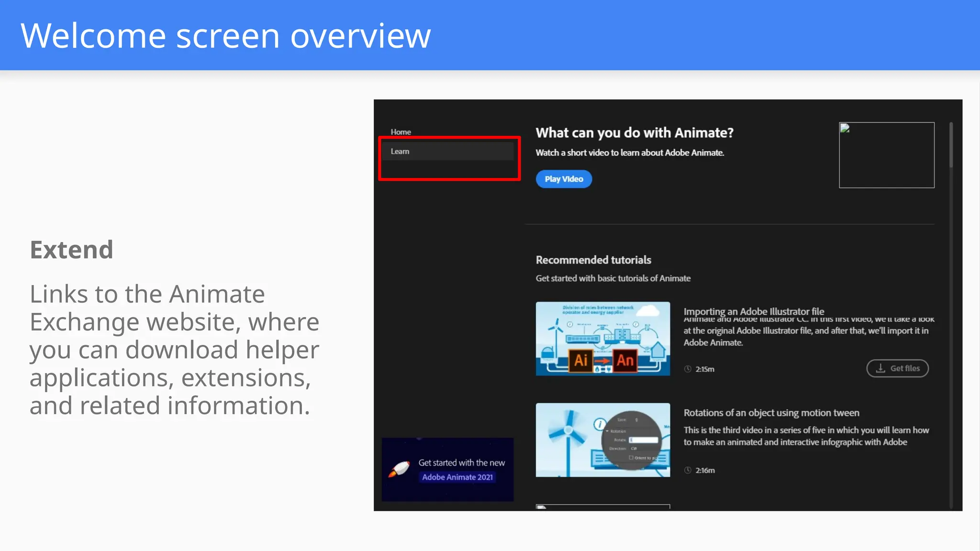Click the clock icon beside 2:16m

pyautogui.click(x=688, y=470)
